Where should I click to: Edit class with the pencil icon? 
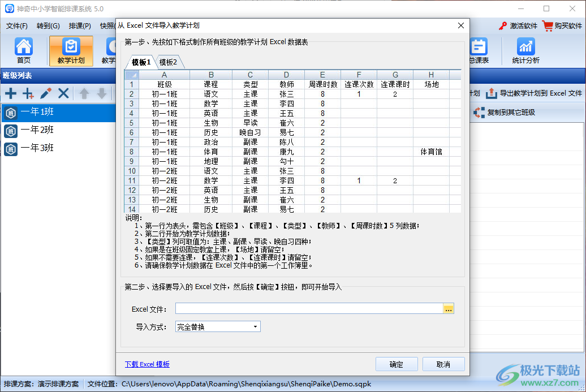point(46,93)
